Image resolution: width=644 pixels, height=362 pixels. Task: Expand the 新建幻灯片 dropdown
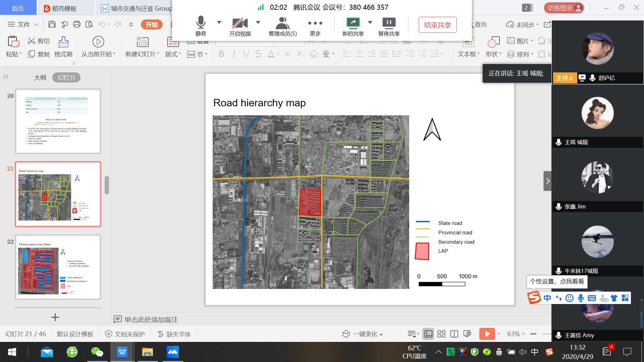point(158,54)
